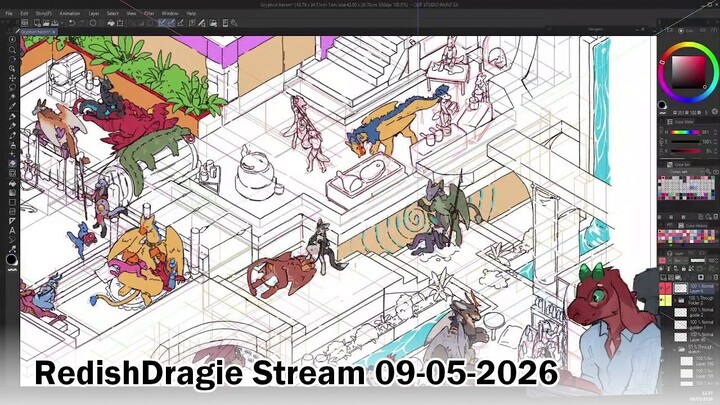Open the Edit menu
Screen dimensions: 720x405
pyautogui.click(x=24, y=13)
